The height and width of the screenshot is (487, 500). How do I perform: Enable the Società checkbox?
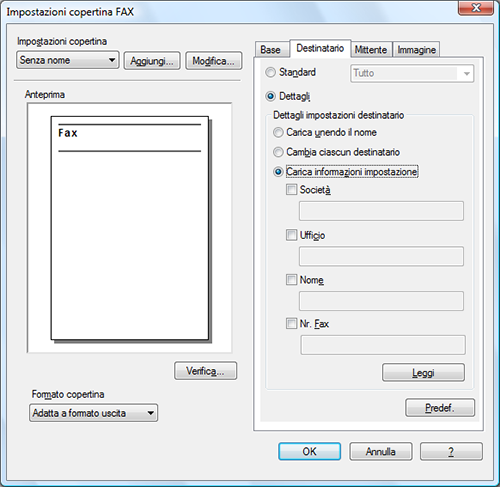291,190
